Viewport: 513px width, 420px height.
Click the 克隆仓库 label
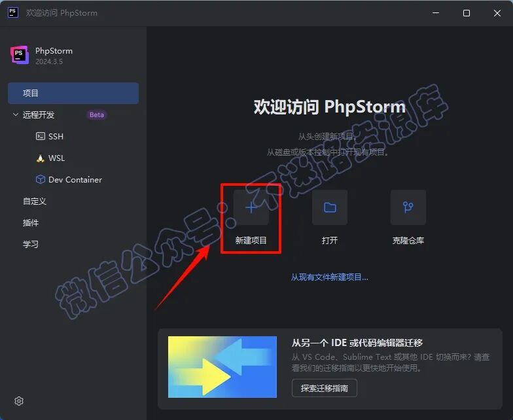[408, 241]
